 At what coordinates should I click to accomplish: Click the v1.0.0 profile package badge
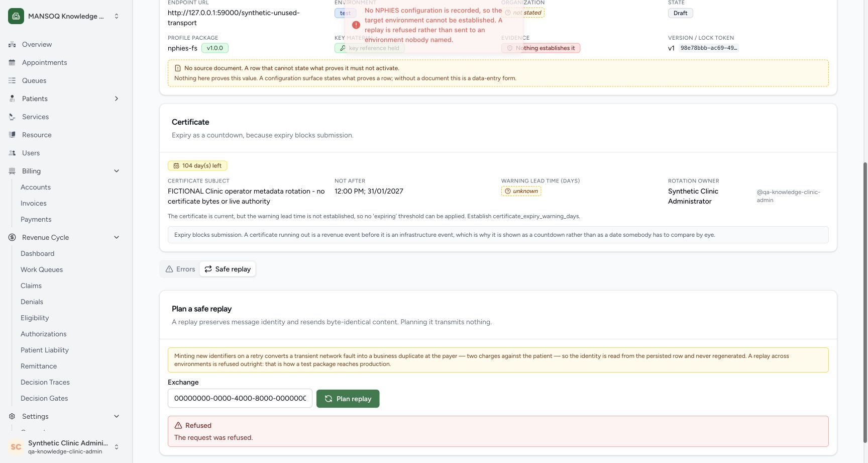point(215,48)
